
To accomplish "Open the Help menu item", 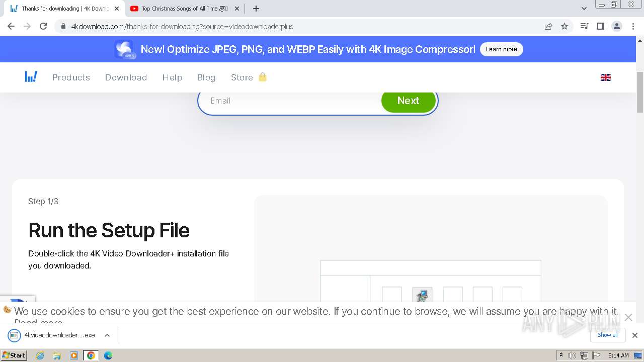I will 172,77.
